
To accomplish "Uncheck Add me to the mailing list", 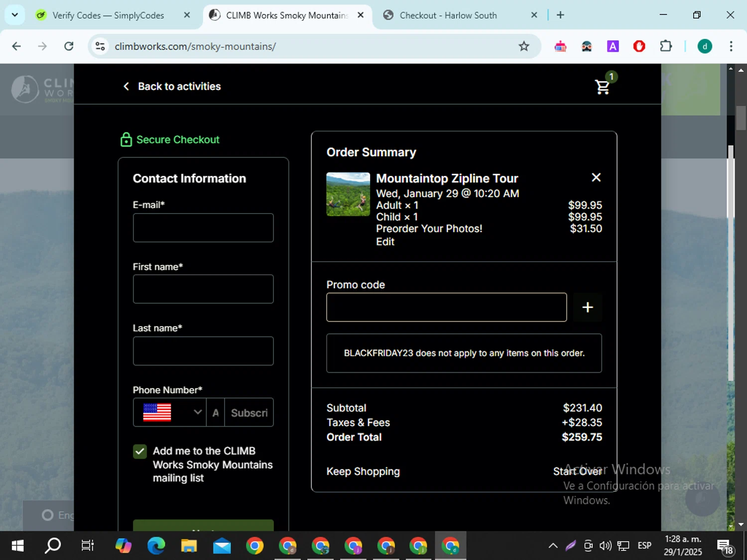I will [x=140, y=451].
